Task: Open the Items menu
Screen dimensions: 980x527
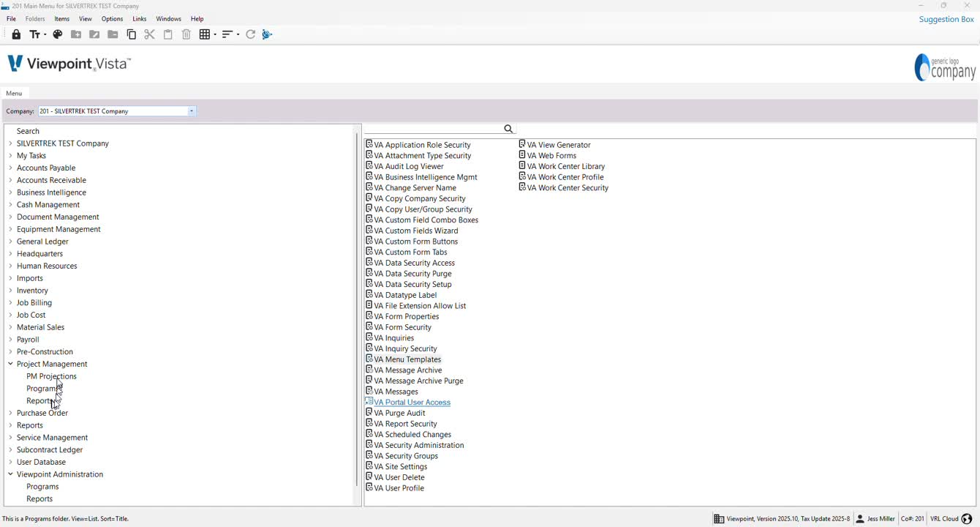Action: click(x=62, y=19)
